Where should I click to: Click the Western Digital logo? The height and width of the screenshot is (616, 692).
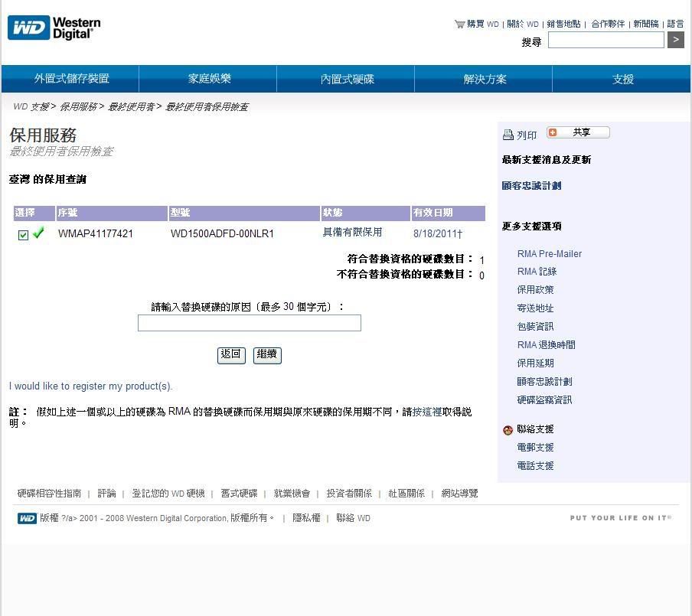[54, 28]
